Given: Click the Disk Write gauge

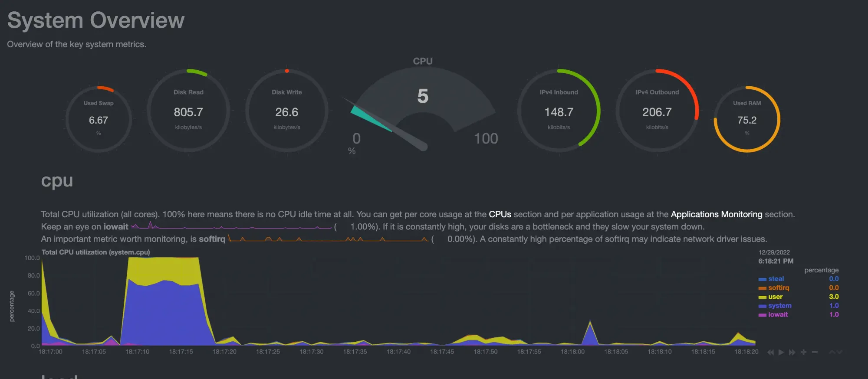Looking at the screenshot, I should click(x=287, y=111).
